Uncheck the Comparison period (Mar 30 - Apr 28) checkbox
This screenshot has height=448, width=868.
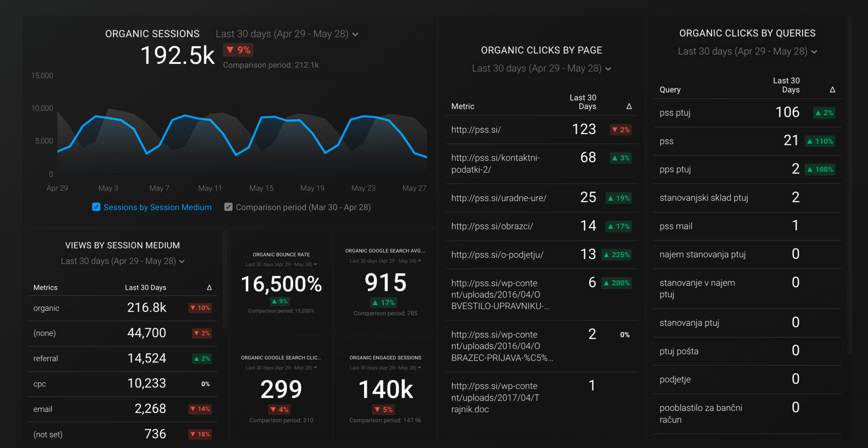(x=228, y=207)
